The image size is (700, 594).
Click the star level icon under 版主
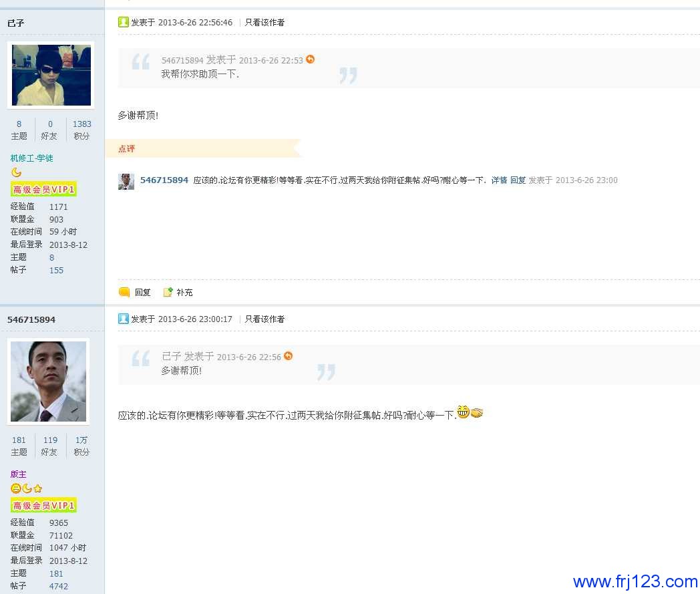tap(38, 488)
